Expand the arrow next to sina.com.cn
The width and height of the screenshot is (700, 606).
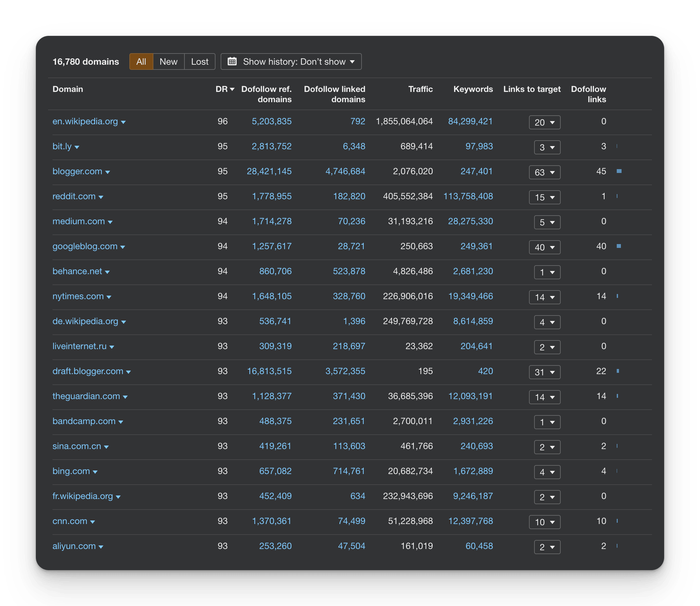click(106, 447)
